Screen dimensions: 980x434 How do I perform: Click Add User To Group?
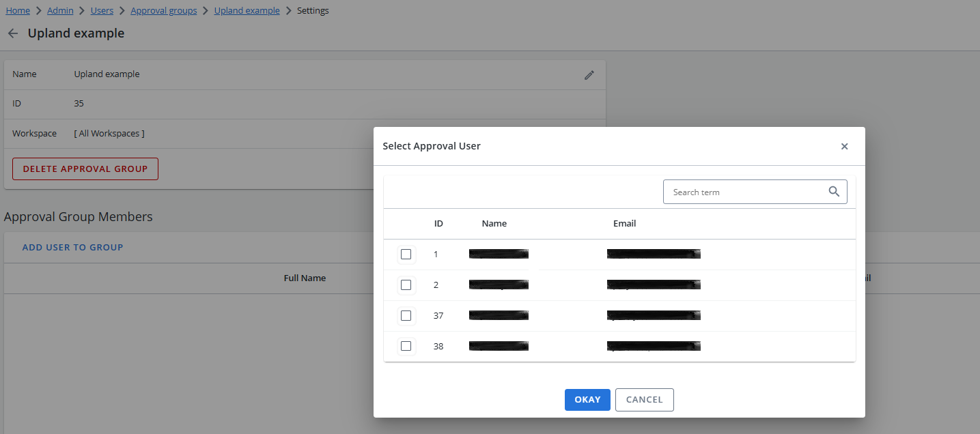[x=73, y=248]
